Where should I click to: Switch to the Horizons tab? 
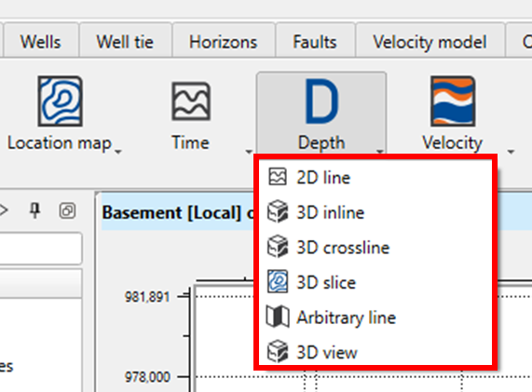point(224,42)
